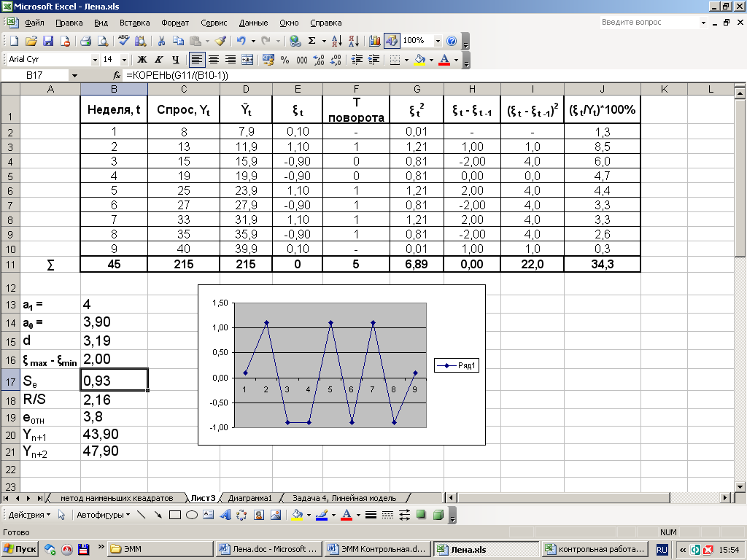Open the Arial Cyr font name dropdown
Screen dimensions: 747x560
(x=95, y=60)
